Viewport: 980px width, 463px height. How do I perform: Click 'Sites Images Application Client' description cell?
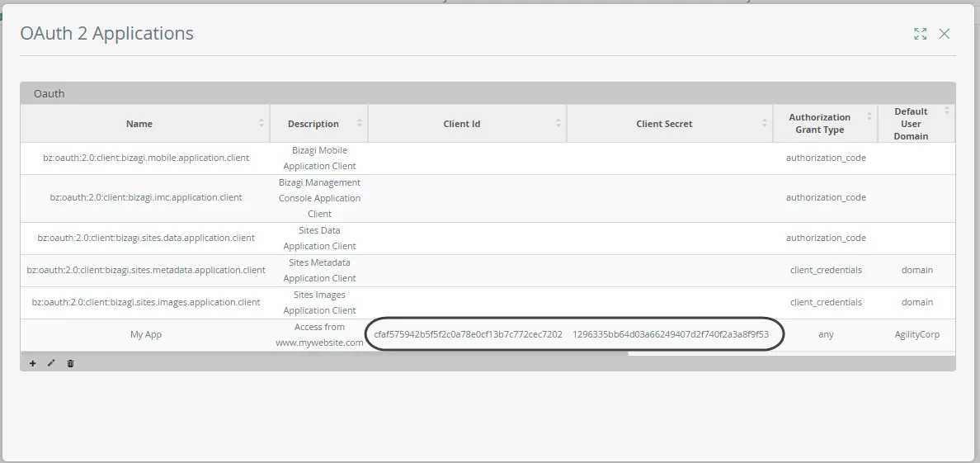click(319, 302)
